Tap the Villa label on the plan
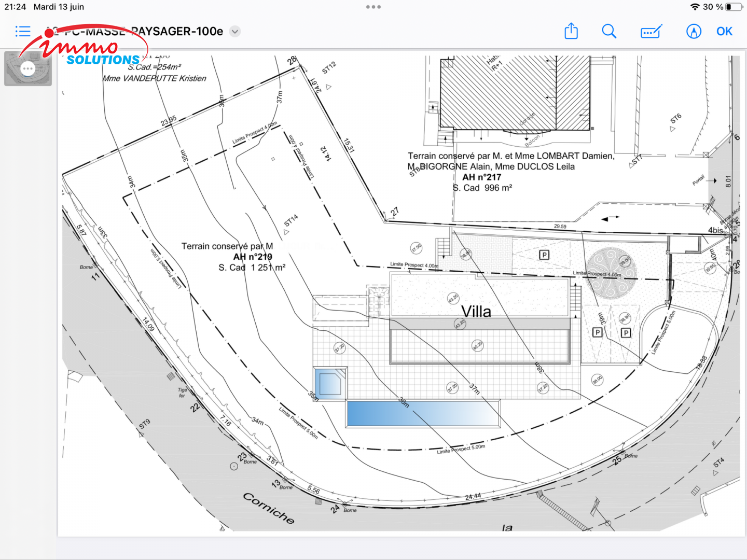The image size is (747, 560). coord(476,312)
